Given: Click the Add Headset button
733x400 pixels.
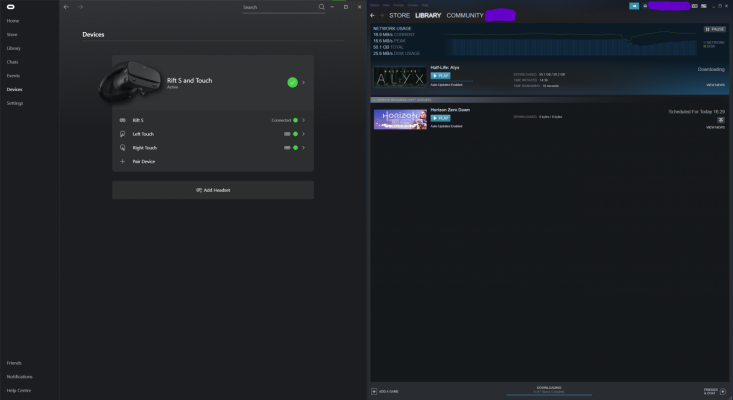Looking at the screenshot, I should [213, 190].
